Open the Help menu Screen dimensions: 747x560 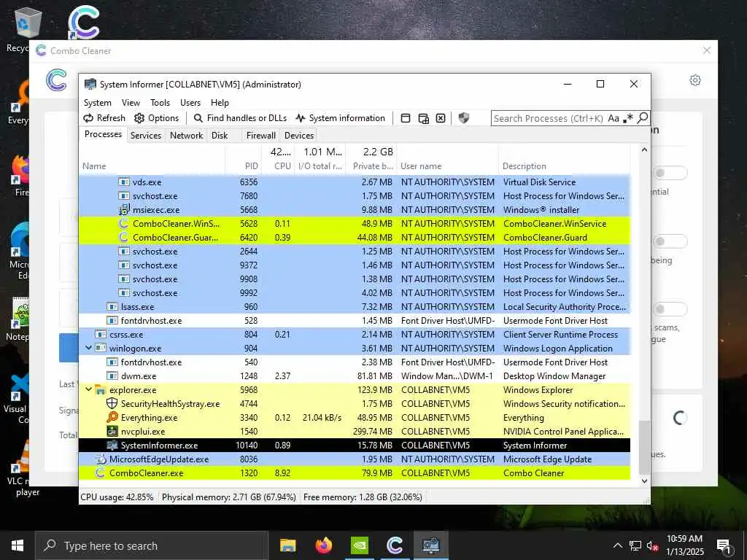tap(220, 103)
